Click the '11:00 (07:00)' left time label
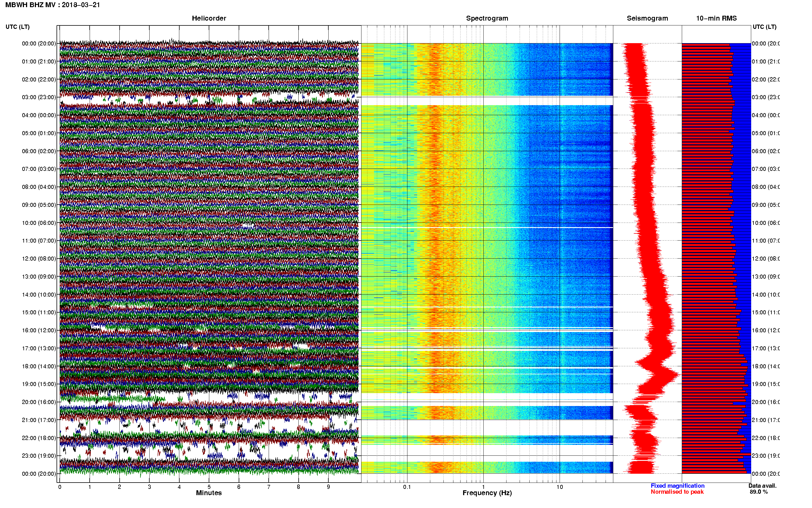Image resolution: width=812 pixels, height=508 pixels. click(39, 241)
